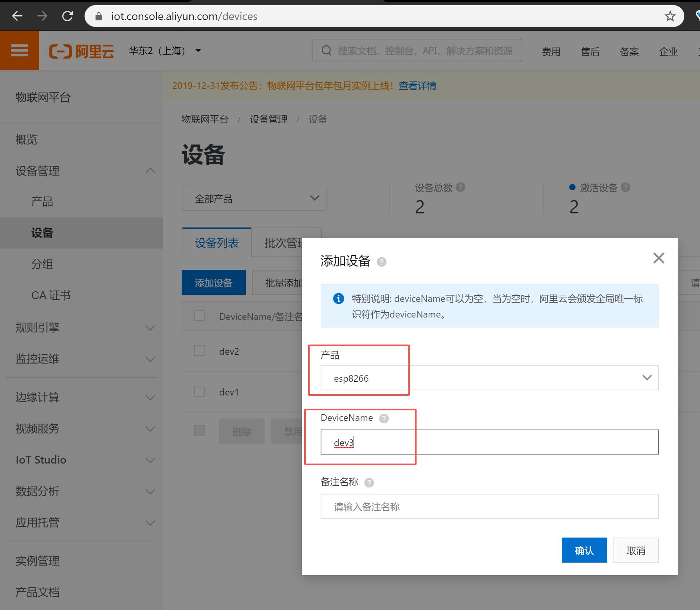Click the info icon in the dialog notice
Screen dimensions: 700x610
[338, 299]
